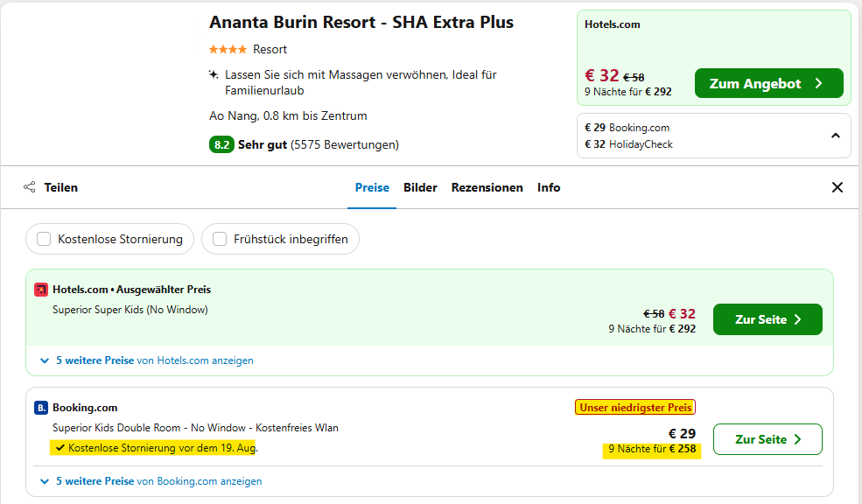Click Zur Seite button for Booking.com offer
This screenshot has height=504, width=862.
[767, 439]
